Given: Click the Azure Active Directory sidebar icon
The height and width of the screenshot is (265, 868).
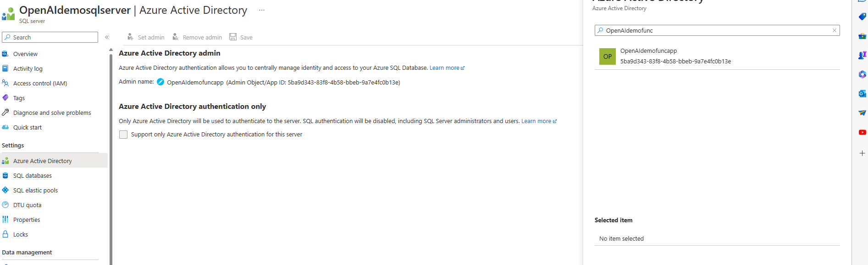Looking at the screenshot, I should click(x=5, y=161).
